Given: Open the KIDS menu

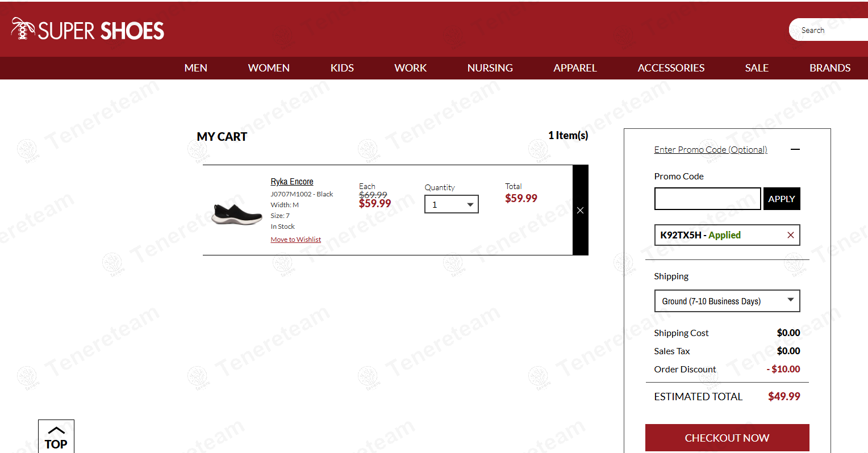Looking at the screenshot, I should [342, 68].
